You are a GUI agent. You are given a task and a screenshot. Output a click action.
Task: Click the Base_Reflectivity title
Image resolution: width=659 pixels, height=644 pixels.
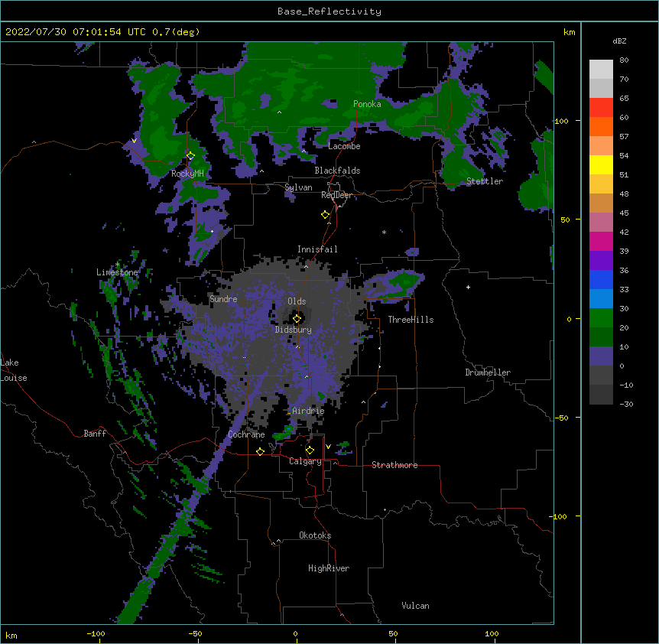coord(329,11)
